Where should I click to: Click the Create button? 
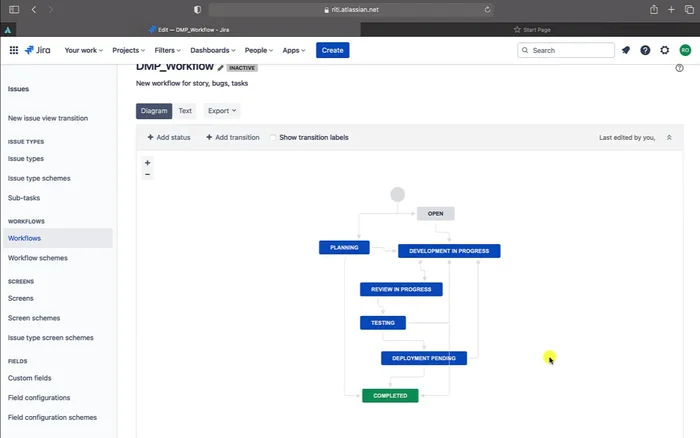pyautogui.click(x=333, y=50)
